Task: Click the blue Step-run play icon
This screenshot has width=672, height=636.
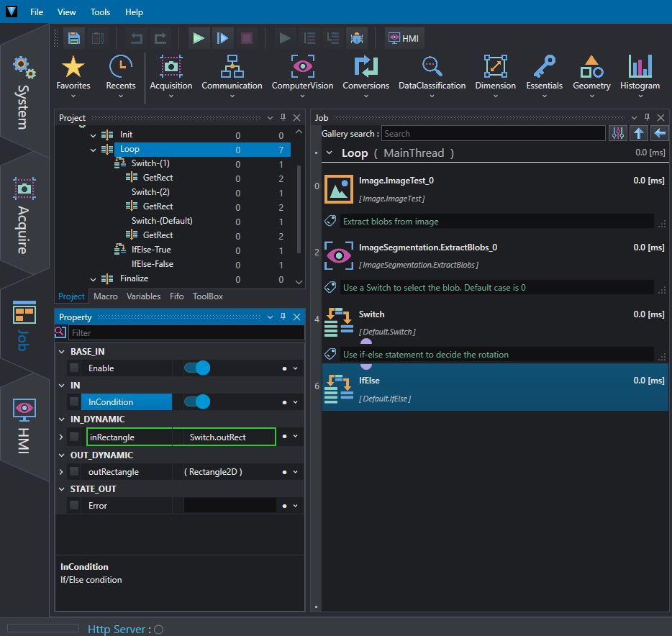Action: [222, 38]
